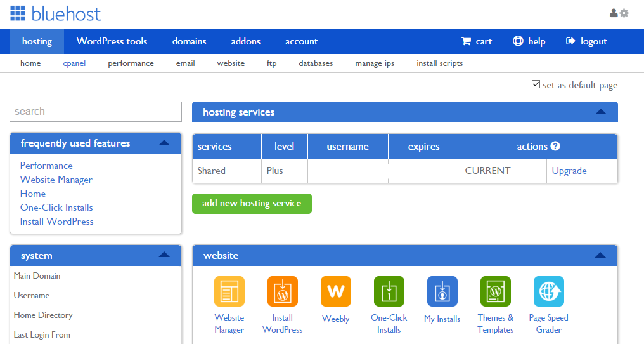This screenshot has width=644, height=344.
Task: Open the Website Manager icon
Action: (x=229, y=291)
